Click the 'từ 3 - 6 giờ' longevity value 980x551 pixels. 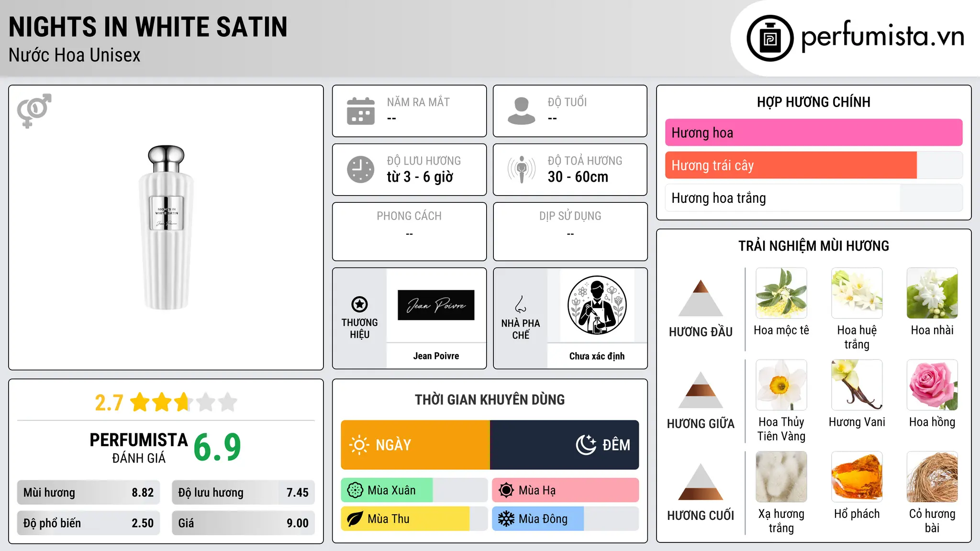pyautogui.click(x=420, y=177)
